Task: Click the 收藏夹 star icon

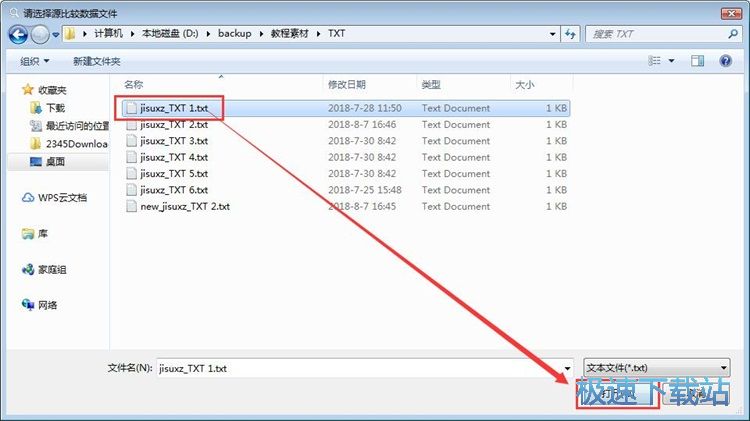Action: (28, 89)
